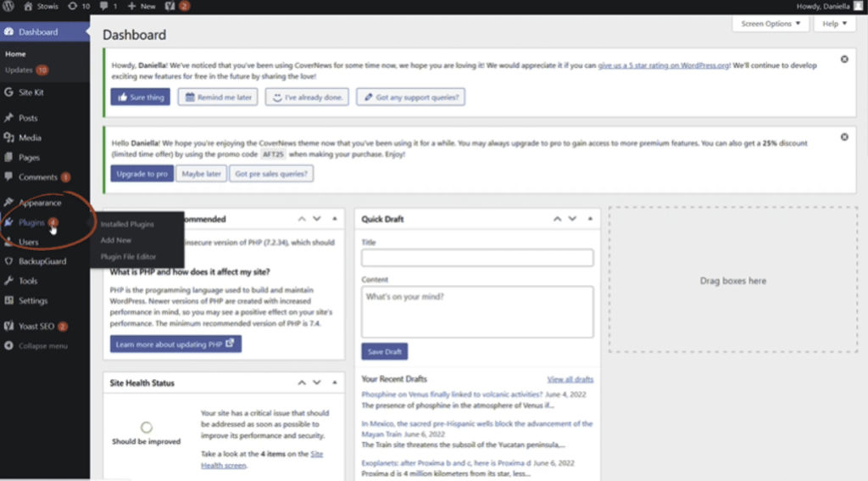Viewport: 868px width, 481px height.
Task: Collapse the Quick Draft panel
Action: [590, 219]
